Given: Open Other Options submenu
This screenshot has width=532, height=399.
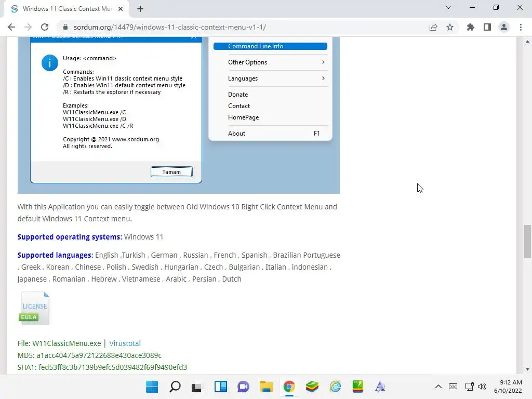Looking at the screenshot, I should click(270, 62).
